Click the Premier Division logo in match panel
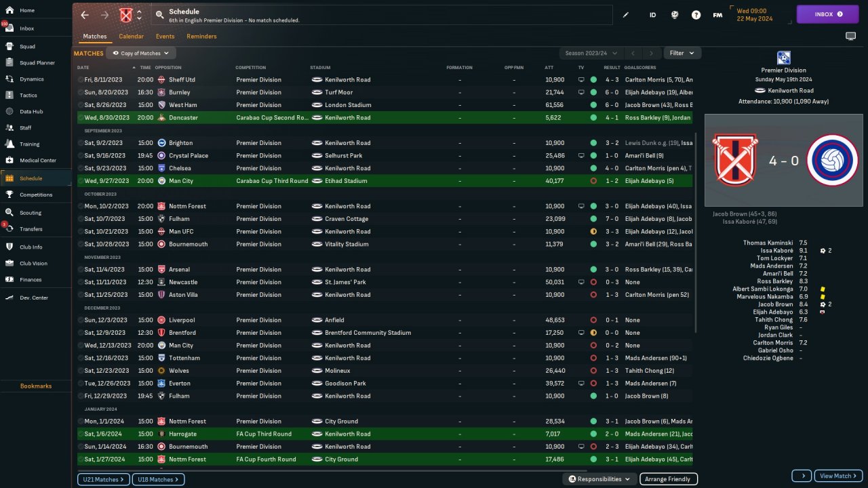 pos(784,58)
